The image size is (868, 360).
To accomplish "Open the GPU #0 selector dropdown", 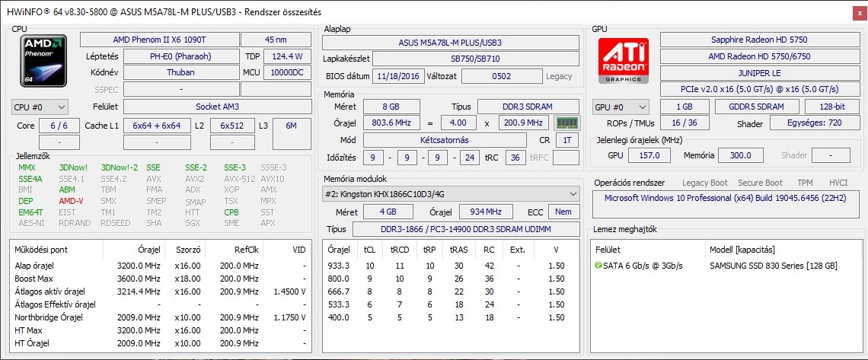I will coord(621,107).
